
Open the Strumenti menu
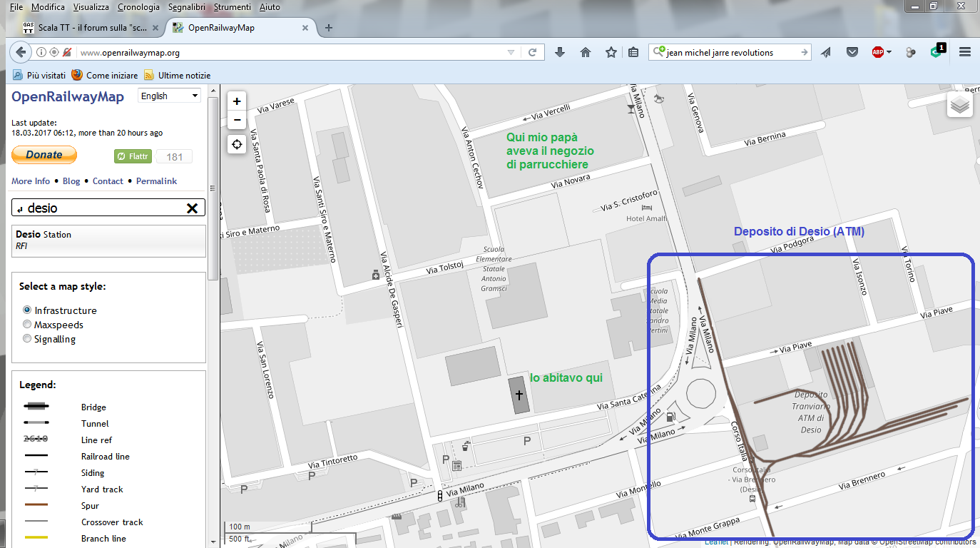click(232, 7)
